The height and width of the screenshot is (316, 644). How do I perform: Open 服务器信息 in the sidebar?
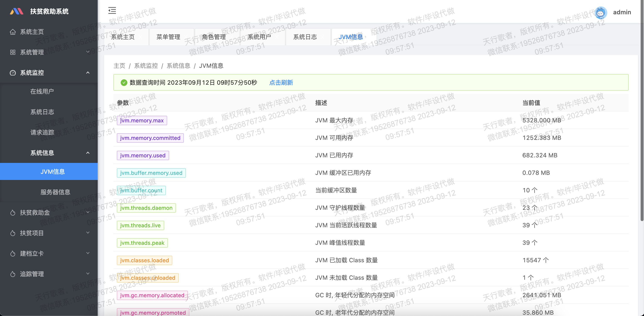coord(55,192)
